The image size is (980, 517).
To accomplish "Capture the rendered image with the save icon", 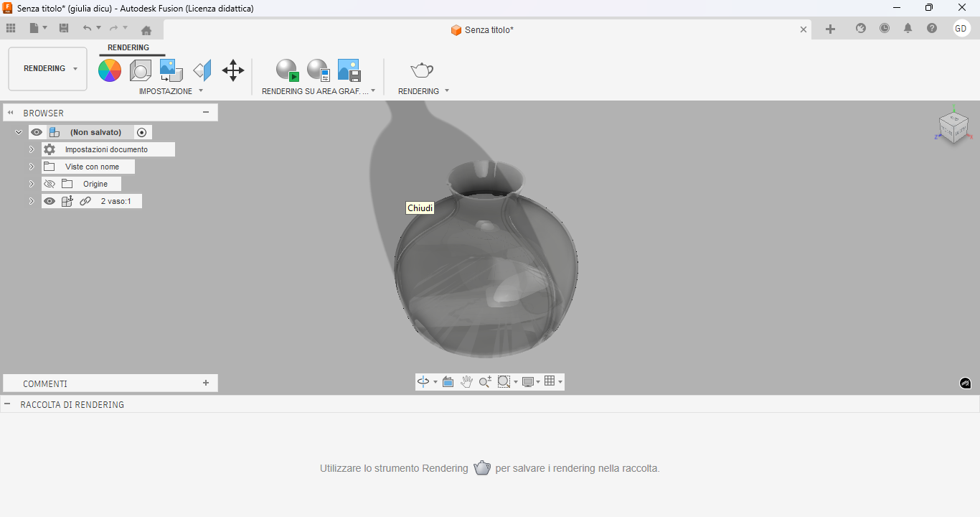I will [x=349, y=69].
